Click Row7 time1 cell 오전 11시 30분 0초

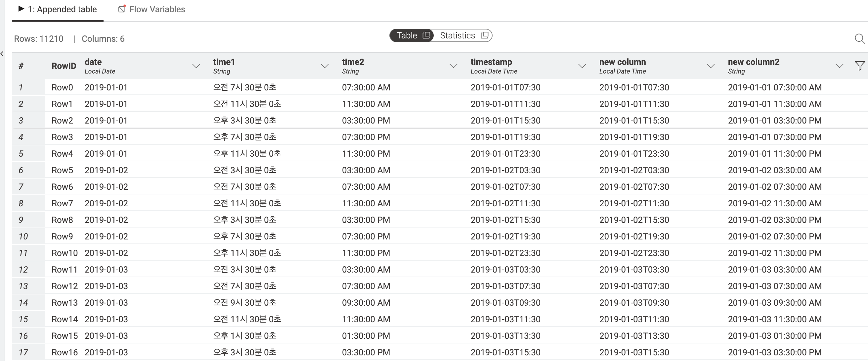(x=247, y=203)
